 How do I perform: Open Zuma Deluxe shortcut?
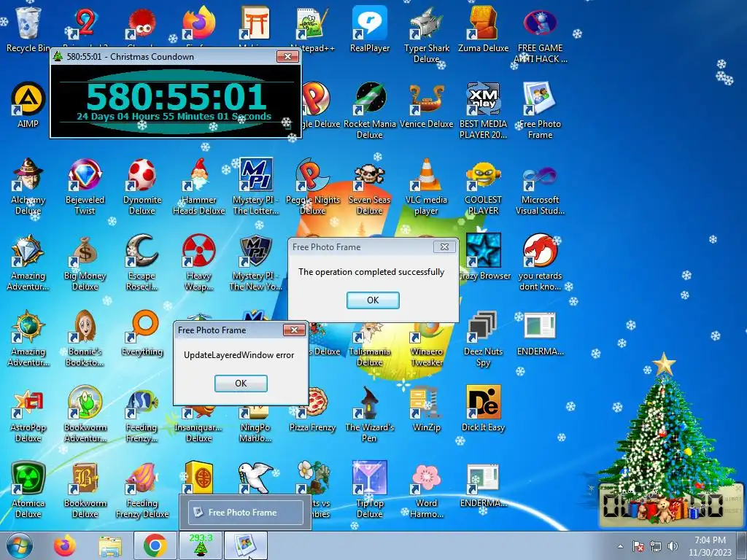coord(483,28)
